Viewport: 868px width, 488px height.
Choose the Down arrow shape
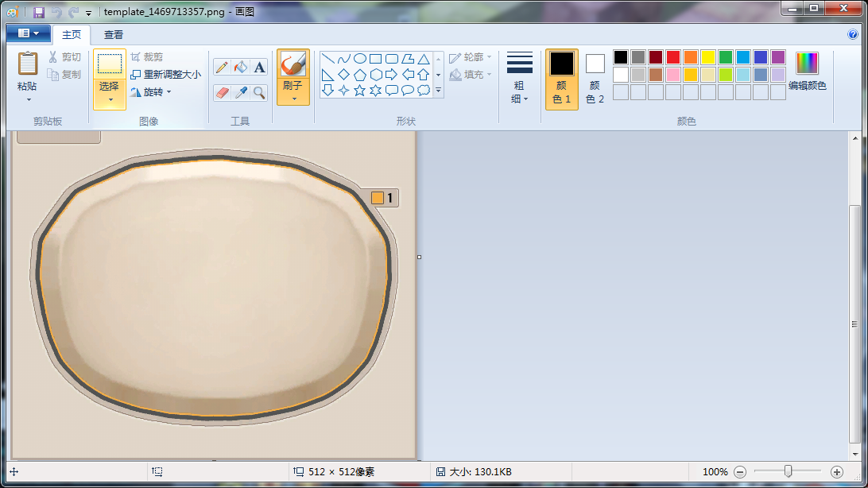(x=327, y=90)
